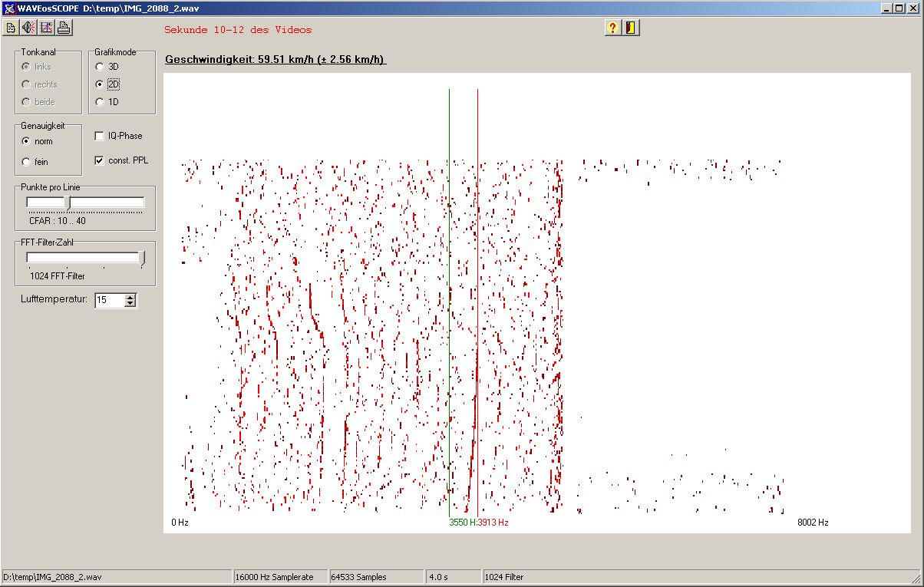Exit the program with the door icon

point(631,28)
